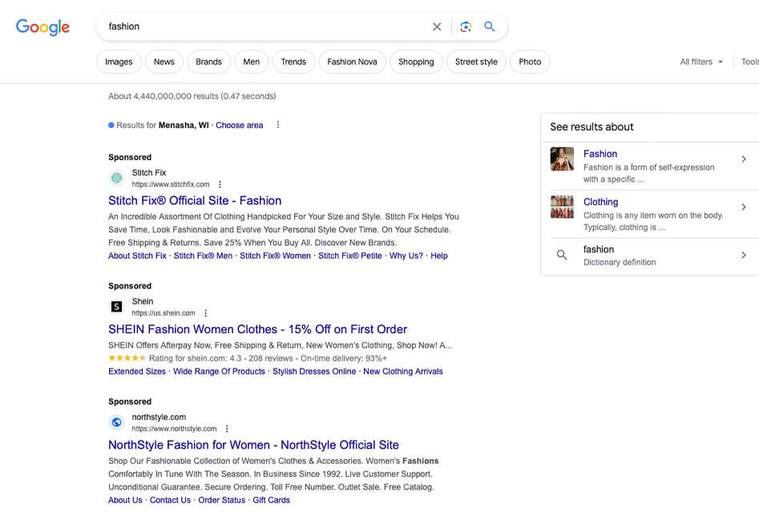The image size is (759, 532).
Task: Click the Shein favicon icon
Action: [x=116, y=307]
